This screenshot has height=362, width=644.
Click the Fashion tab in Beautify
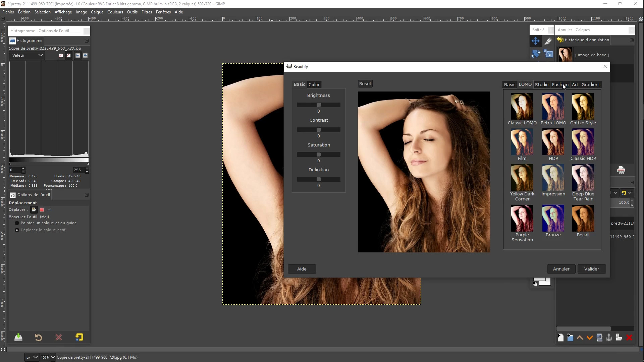pyautogui.click(x=560, y=84)
